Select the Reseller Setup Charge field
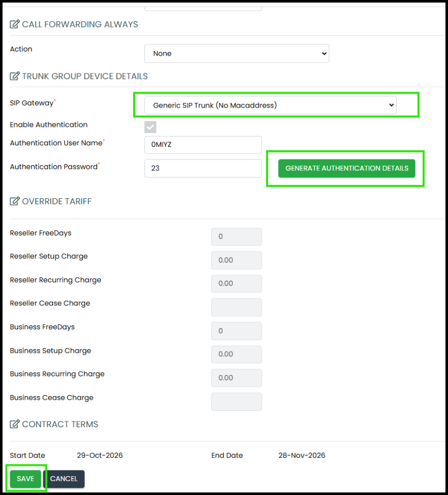This screenshot has width=448, height=495. pos(236,260)
